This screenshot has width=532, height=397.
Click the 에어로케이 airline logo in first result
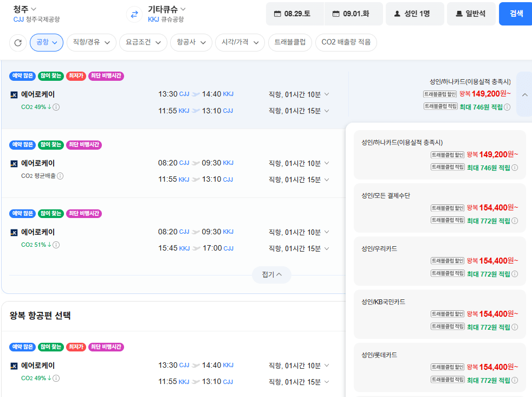point(14,95)
